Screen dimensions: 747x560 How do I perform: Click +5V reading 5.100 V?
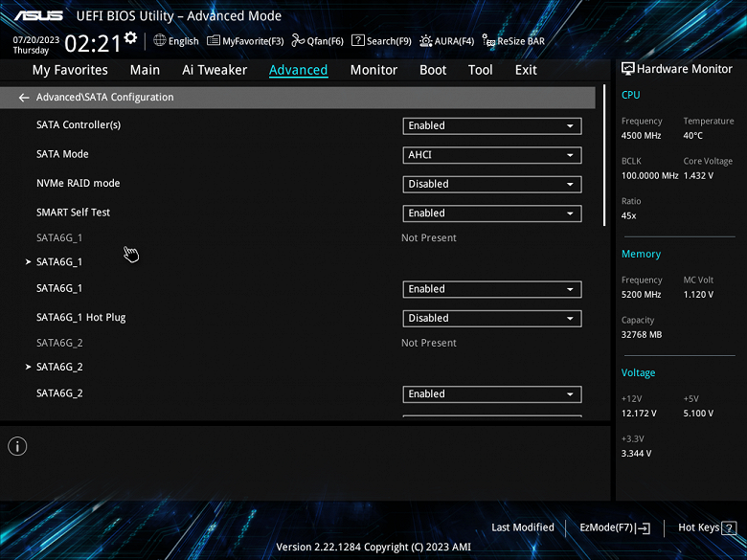(x=698, y=414)
